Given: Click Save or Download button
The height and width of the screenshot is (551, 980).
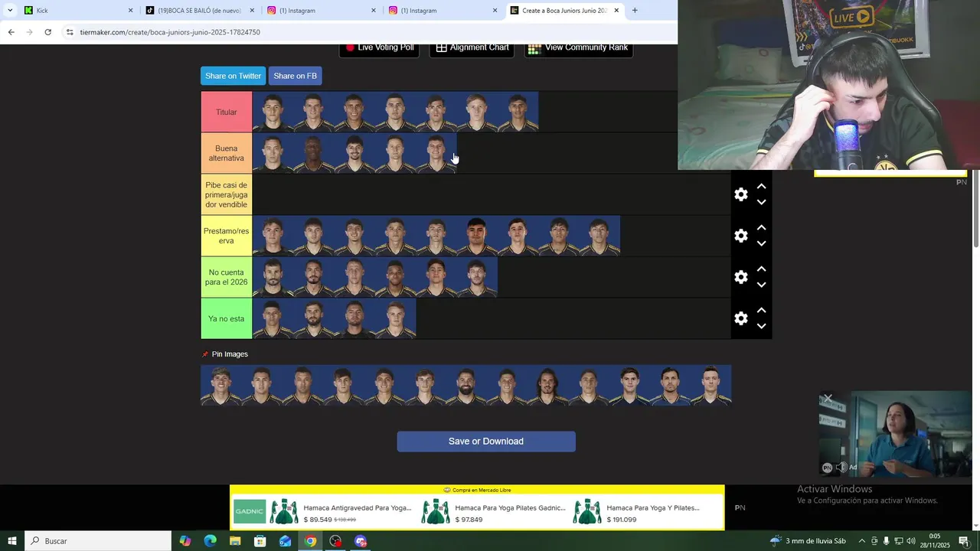Looking at the screenshot, I should (x=486, y=442).
